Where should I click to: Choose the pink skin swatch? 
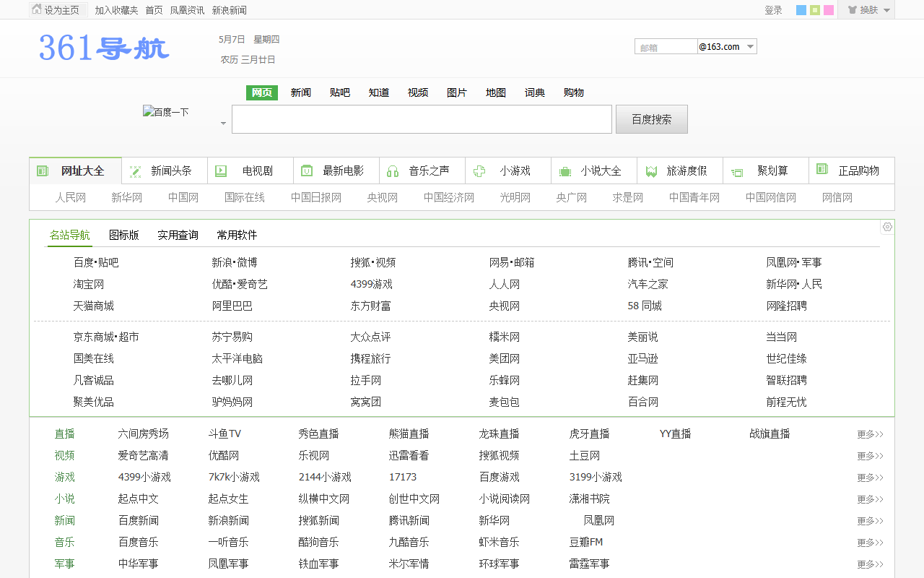829,10
